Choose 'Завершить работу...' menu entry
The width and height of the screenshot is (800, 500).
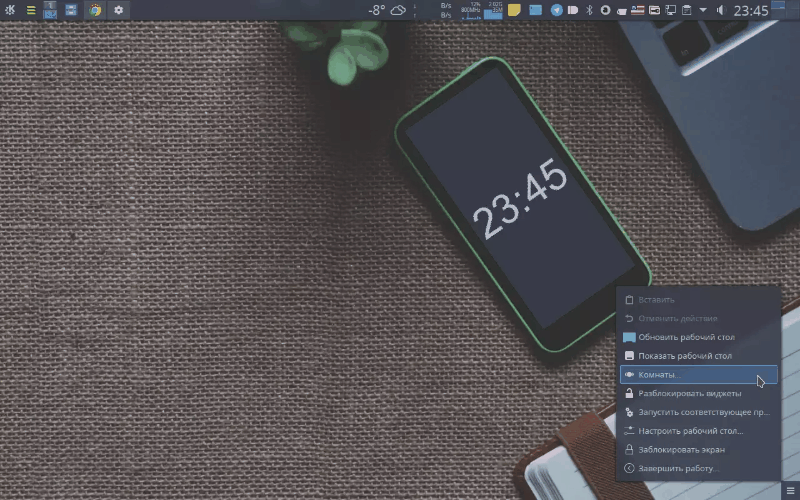(698, 468)
